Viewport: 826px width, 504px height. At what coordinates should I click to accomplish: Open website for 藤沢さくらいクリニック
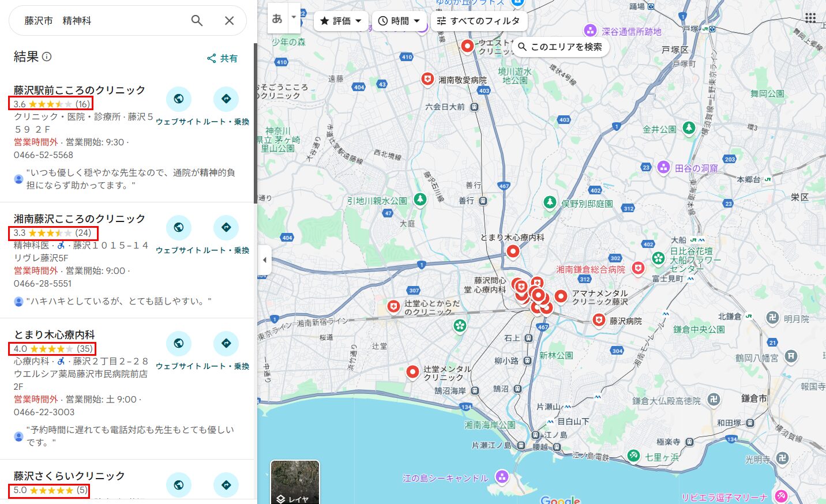[179, 485]
